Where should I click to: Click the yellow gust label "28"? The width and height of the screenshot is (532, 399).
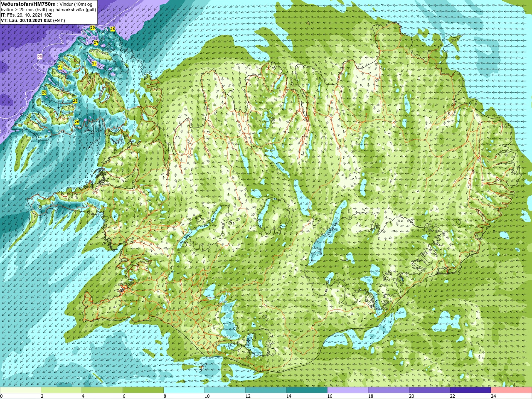point(75,101)
